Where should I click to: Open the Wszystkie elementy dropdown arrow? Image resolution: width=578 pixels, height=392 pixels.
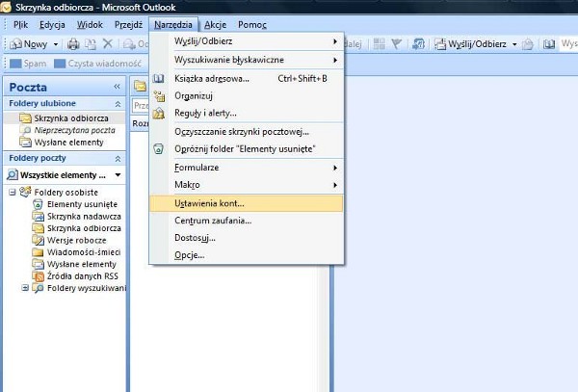tap(118, 175)
